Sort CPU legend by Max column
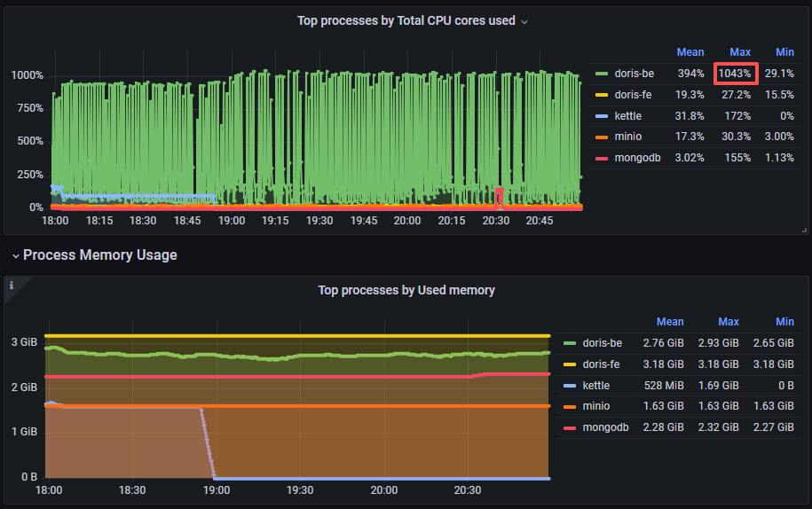 coord(739,52)
